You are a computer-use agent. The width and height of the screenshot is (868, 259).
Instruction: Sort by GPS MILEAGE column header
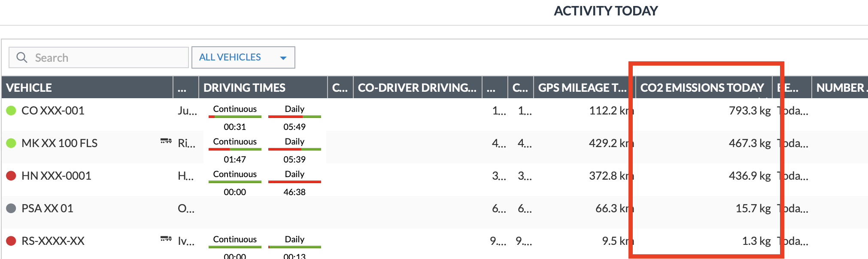click(x=584, y=87)
